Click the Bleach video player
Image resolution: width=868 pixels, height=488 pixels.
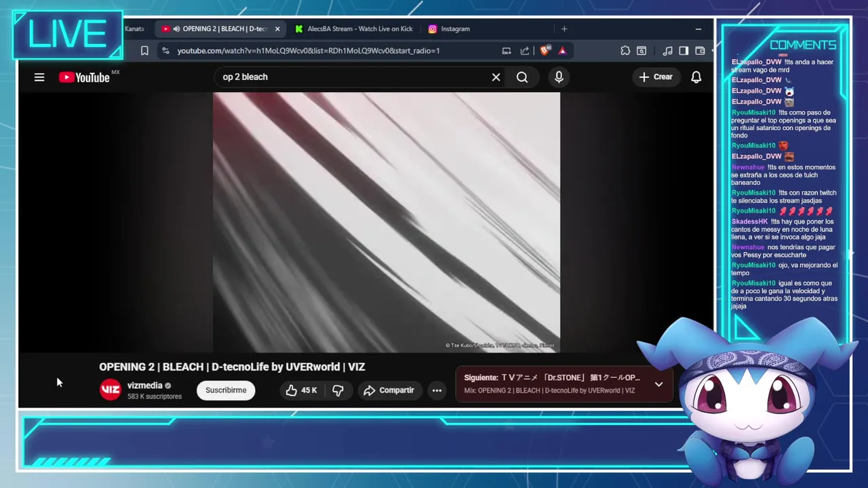pos(387,222)
